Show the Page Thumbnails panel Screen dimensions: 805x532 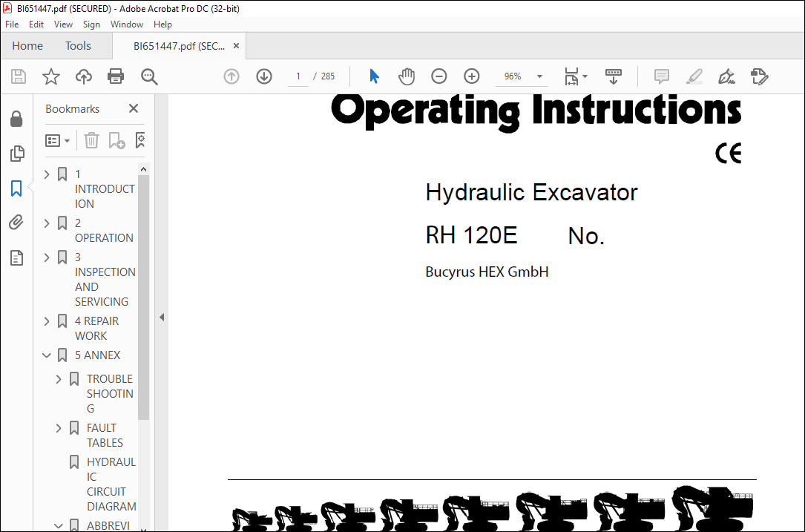16,154
